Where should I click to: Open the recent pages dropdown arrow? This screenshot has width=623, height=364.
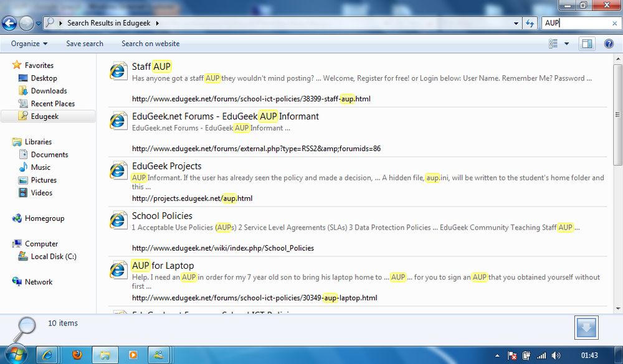39,24
